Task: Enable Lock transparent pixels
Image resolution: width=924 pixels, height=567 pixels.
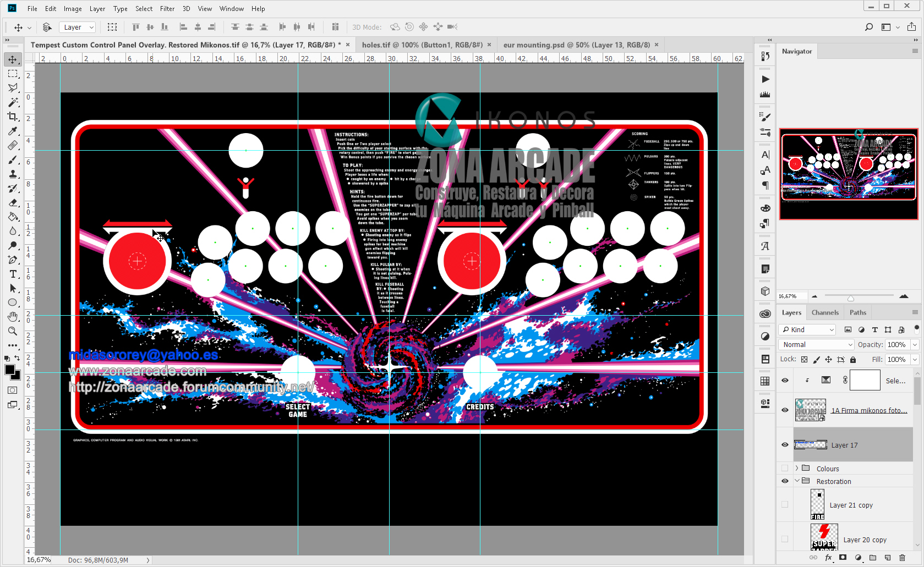Action: pyautogui.click(x=803, y=359)
